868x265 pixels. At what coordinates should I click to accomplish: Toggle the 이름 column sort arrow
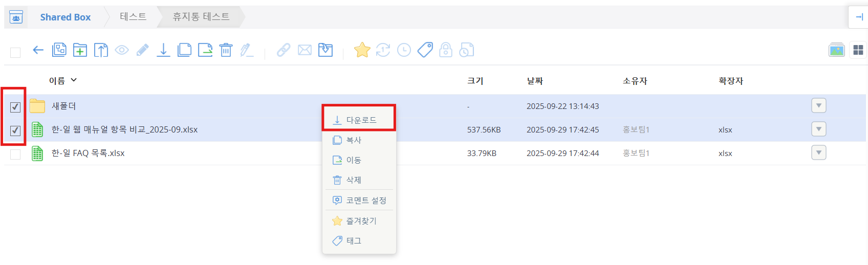click(74, 80)
